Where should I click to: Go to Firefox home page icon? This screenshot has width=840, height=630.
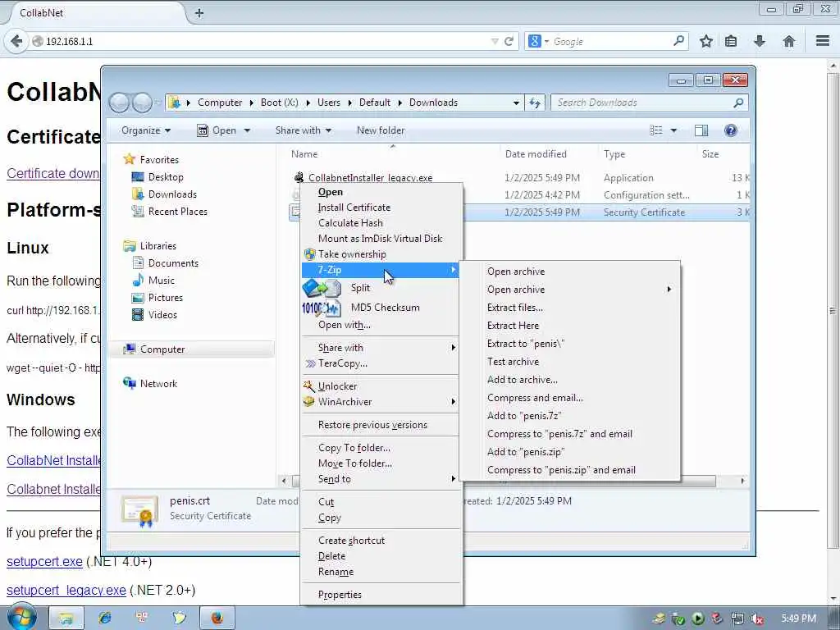(x=788, y=41)
